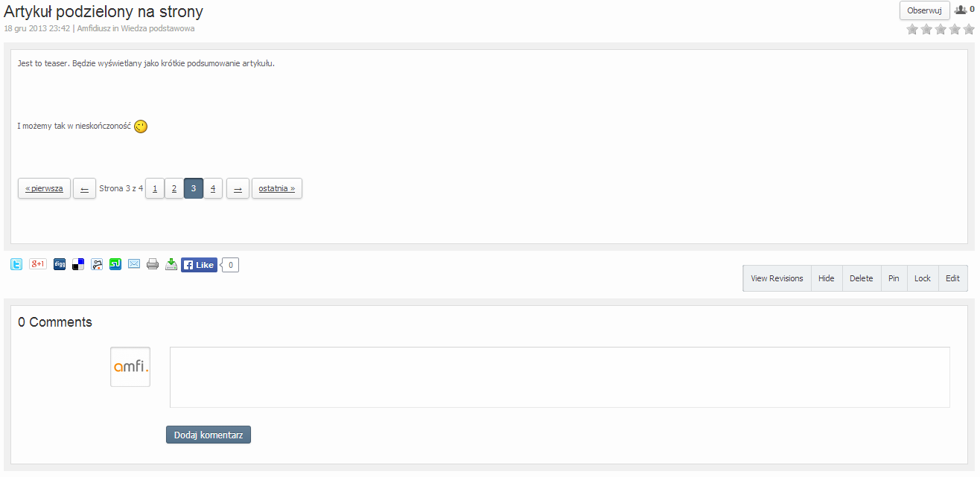Viewport: 980px width, 477px height.
Task: Click into the comment text box
Action: click(x=559, y=377)
